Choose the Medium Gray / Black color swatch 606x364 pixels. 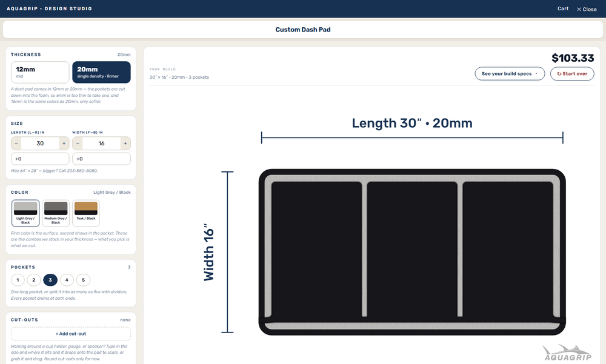coord(56,213)
